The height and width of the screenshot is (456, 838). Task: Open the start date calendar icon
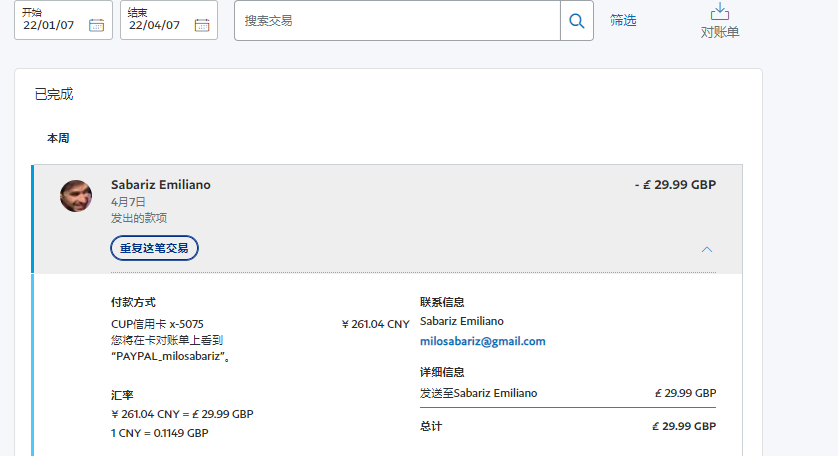coord(96,25)
